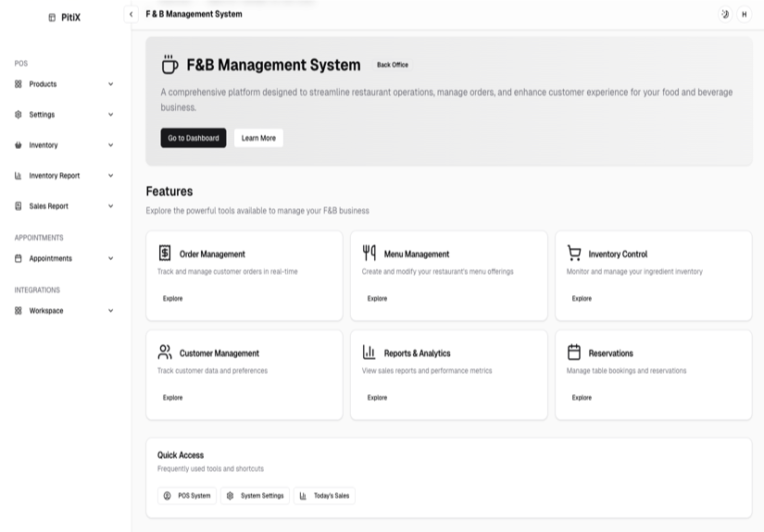Click the Back Office badge
The width and height of the screenshot is (764, 532).
click(x=393, y=65)
